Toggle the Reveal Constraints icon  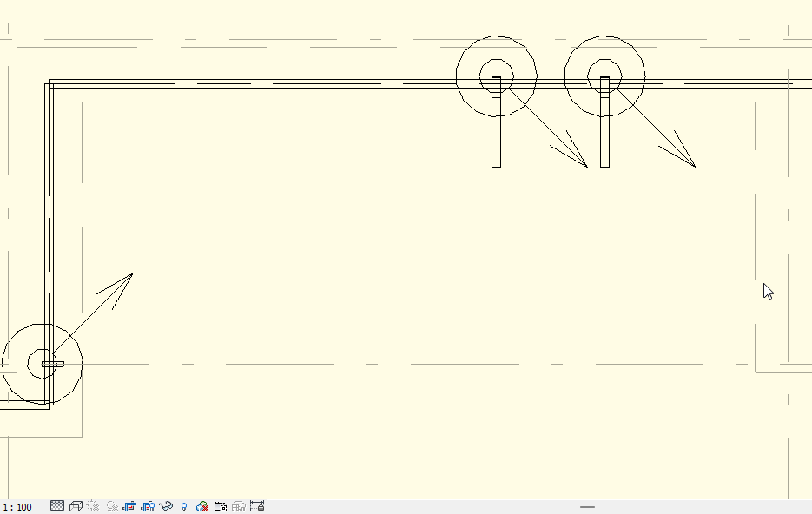point(257,505)
